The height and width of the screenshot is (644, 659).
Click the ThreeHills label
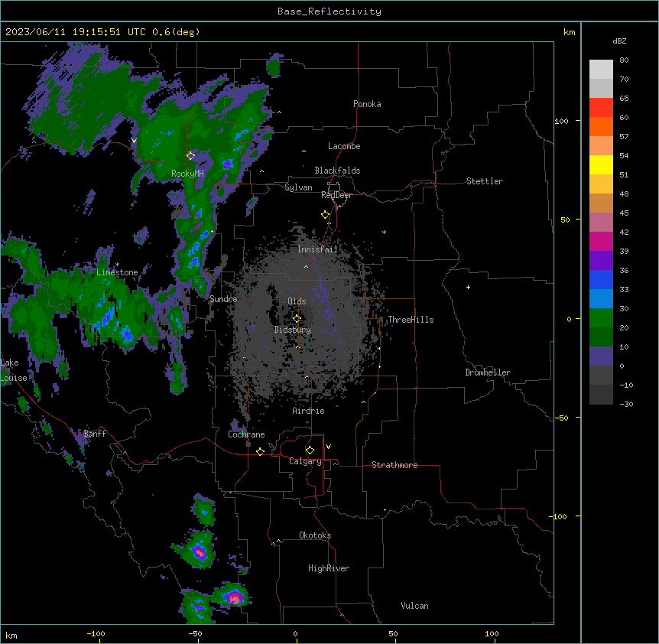click(411, 320)
